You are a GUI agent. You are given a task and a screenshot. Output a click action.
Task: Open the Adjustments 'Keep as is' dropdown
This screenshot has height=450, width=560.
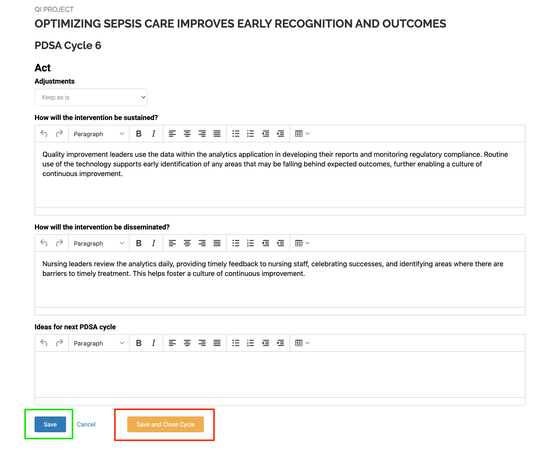click(x=91, y=97)
